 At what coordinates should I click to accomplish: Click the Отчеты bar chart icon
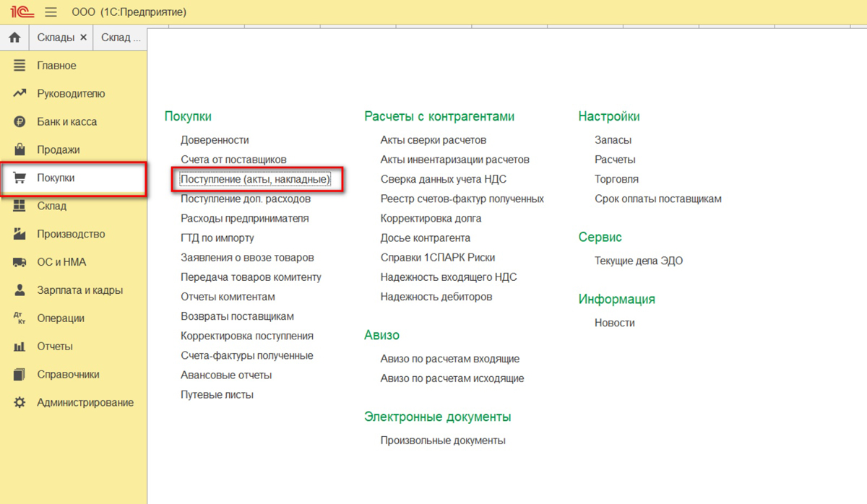pos(20,347)
